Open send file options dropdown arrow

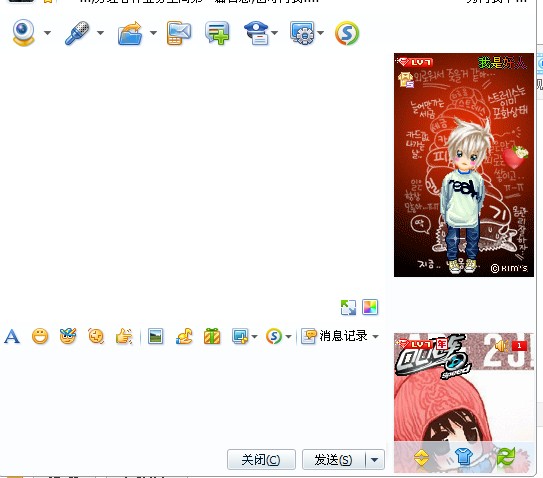[x=153, y=33]
